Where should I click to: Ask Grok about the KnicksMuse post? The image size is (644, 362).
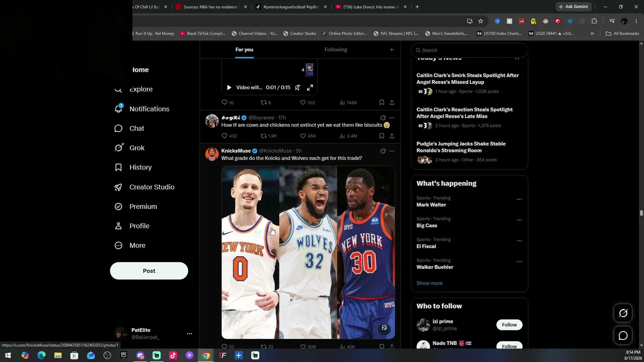383,151
